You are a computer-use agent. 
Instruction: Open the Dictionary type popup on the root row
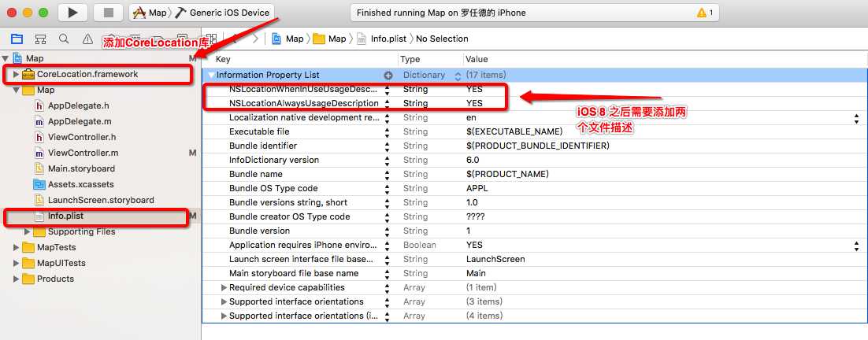458,76
